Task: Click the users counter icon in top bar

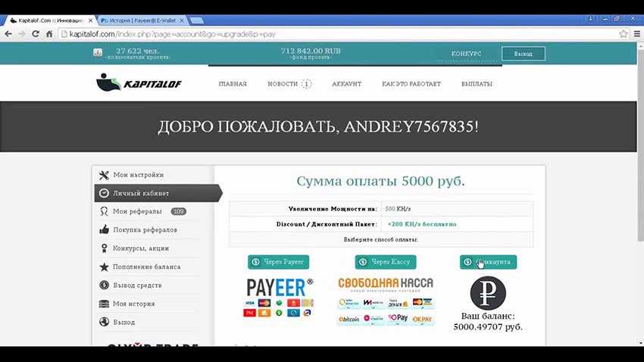Action: pyautogui.click(x=97, y=52)
